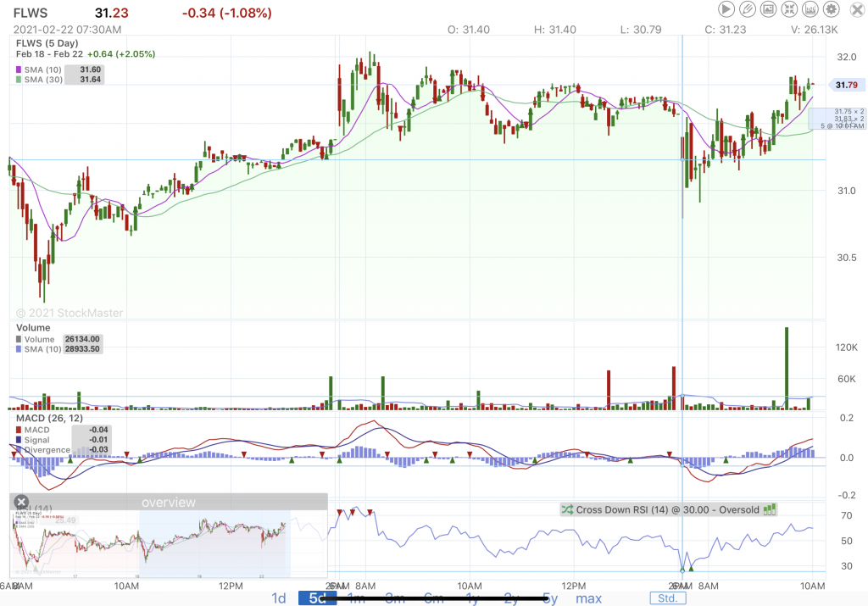Open the chart indicators icon
The height and width of the screenshot is (606, 868).
(810, 9)
